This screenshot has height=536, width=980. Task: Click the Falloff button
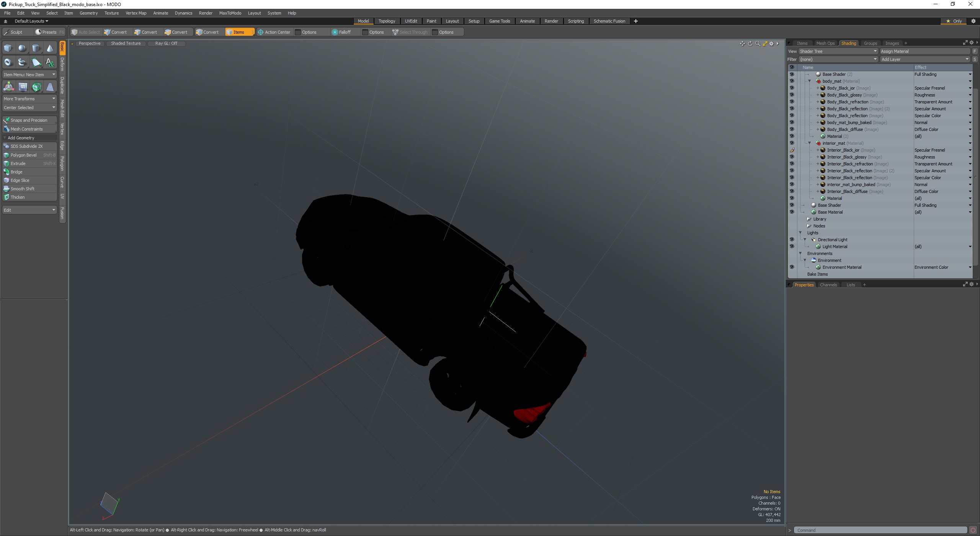tap(342, 32)
